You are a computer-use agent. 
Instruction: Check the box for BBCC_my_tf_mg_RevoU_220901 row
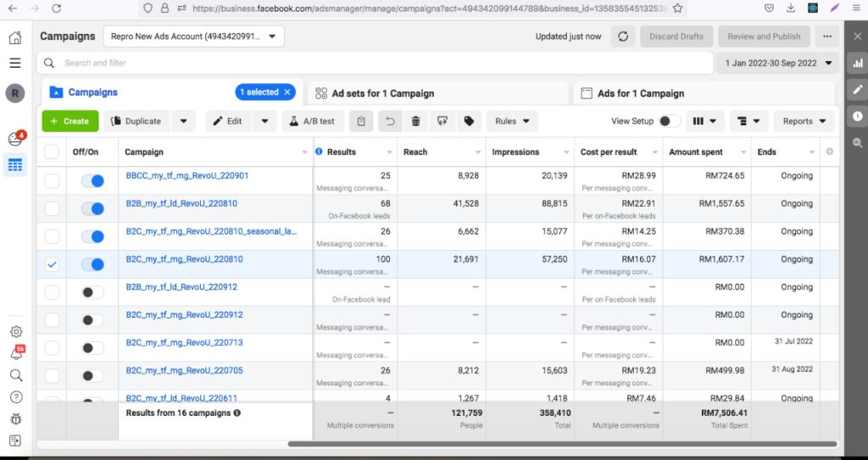tap(52, 181)
